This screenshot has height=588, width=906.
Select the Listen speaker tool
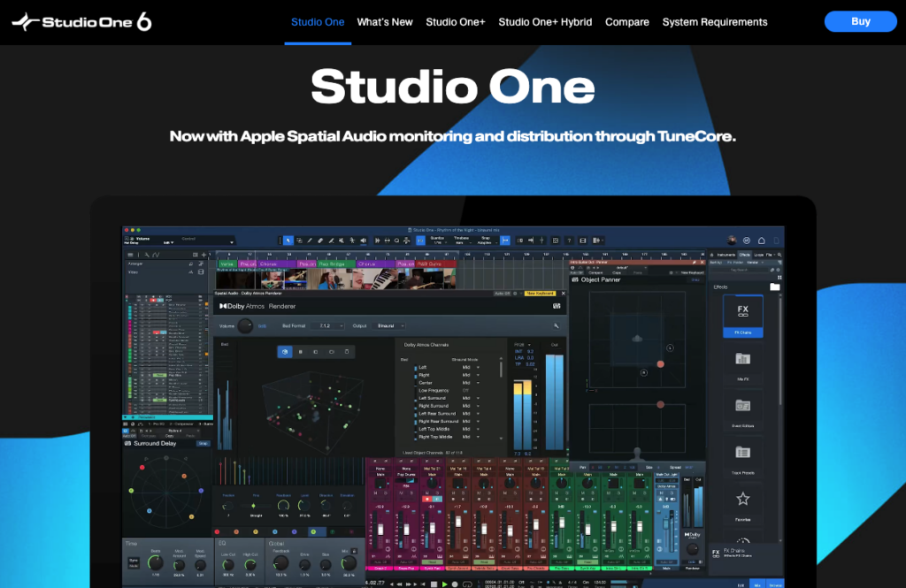364,241
